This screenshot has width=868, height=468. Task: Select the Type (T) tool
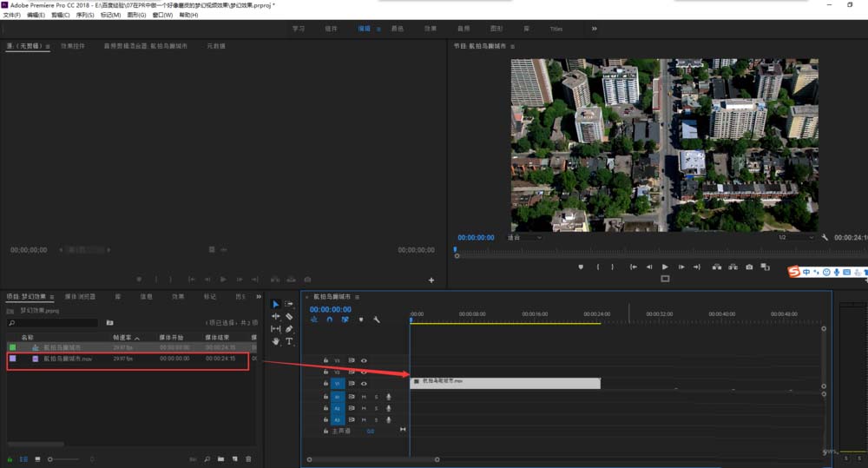(x=289, y=341)
